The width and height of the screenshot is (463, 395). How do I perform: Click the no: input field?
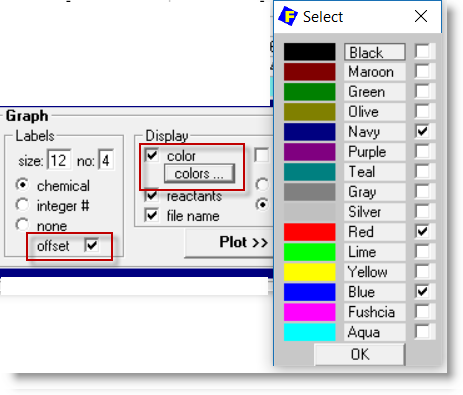tap(106, 160)
